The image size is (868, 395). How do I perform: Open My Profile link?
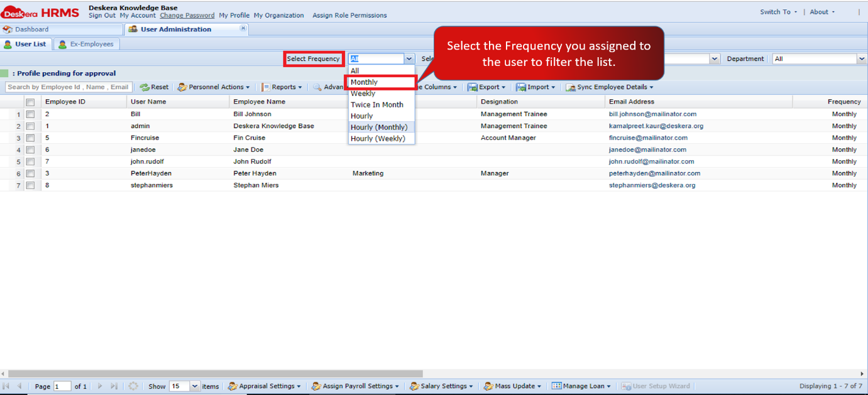234,16
